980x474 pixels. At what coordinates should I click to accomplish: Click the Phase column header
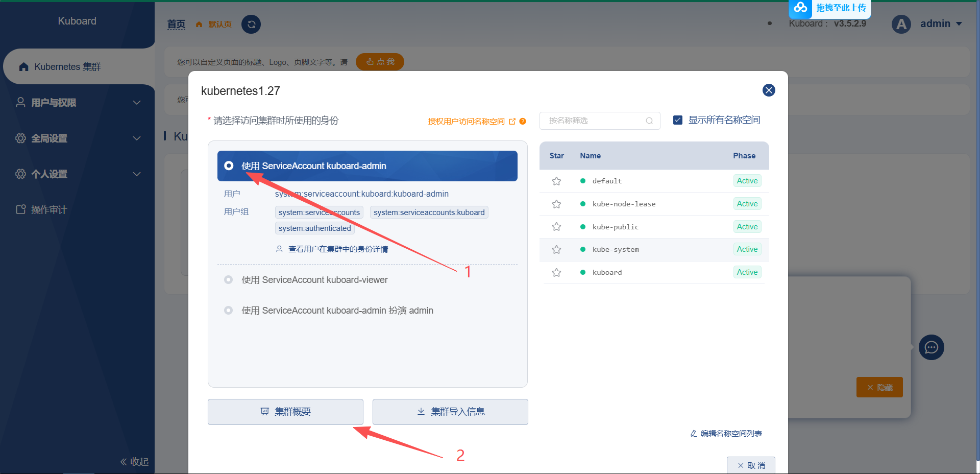(x=744, y=156)
